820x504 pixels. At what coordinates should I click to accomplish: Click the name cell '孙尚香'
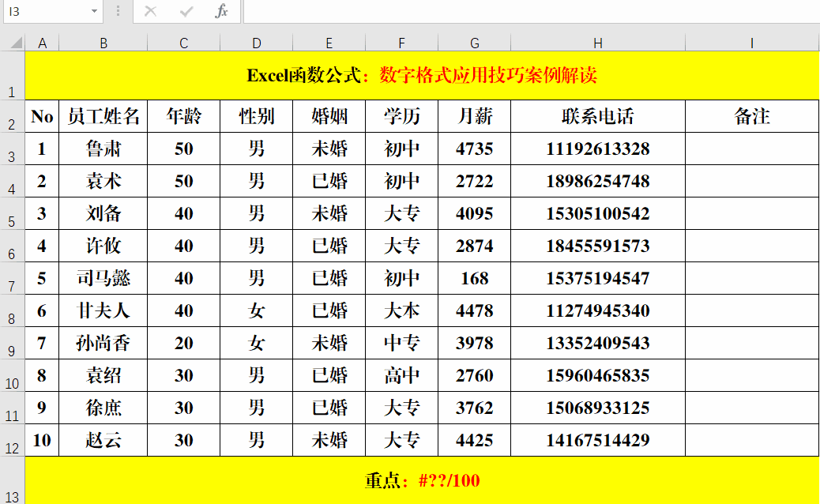tap(103, 344)
